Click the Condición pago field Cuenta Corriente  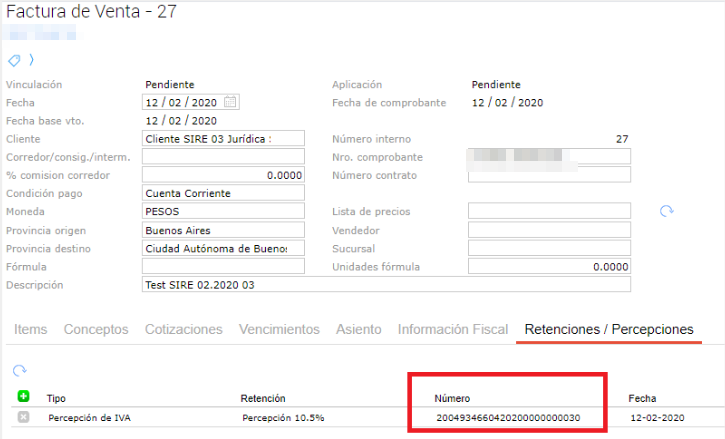tap(223, 193)
